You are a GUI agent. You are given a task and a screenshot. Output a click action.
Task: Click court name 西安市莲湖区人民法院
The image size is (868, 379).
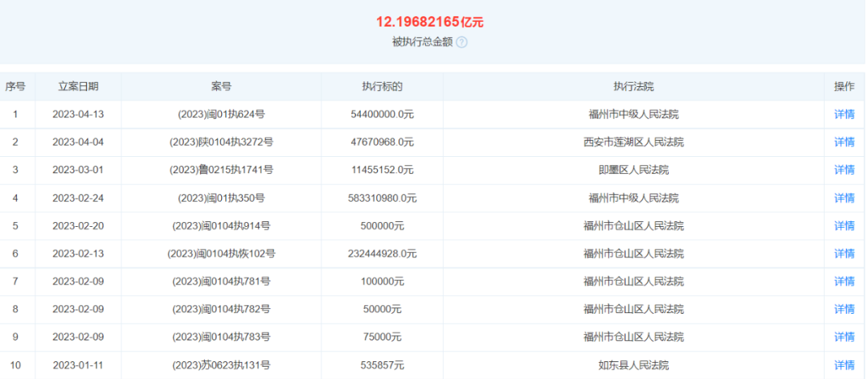point(633,142)
